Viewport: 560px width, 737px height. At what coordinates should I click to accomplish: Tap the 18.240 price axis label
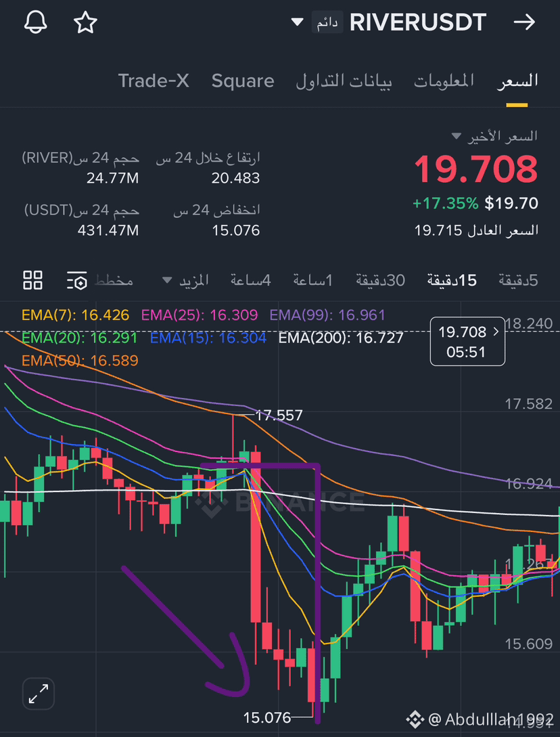528,323
